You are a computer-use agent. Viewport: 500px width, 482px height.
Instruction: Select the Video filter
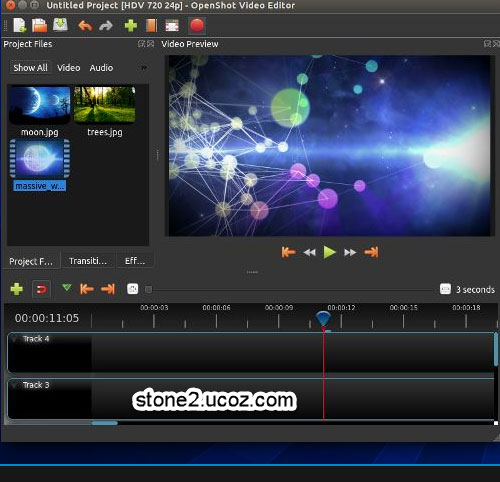[69, 68]
